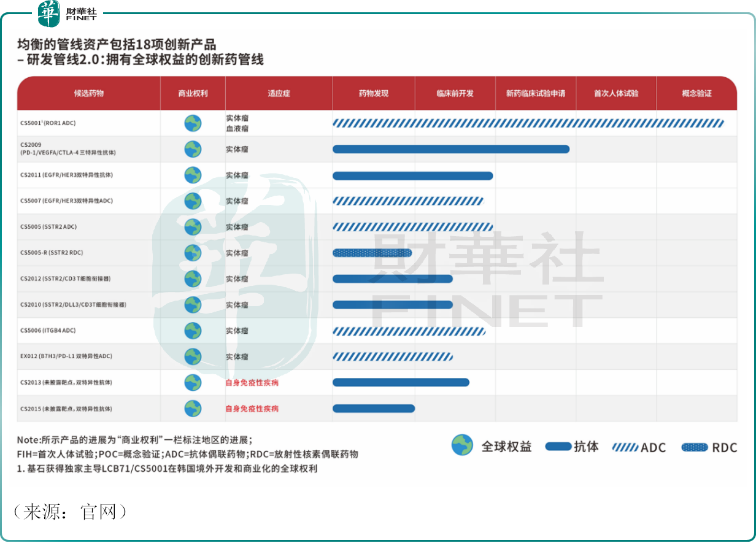
Task: Select the 候选药物 column header
Action: pyautogui.click(x=89, y=93)
